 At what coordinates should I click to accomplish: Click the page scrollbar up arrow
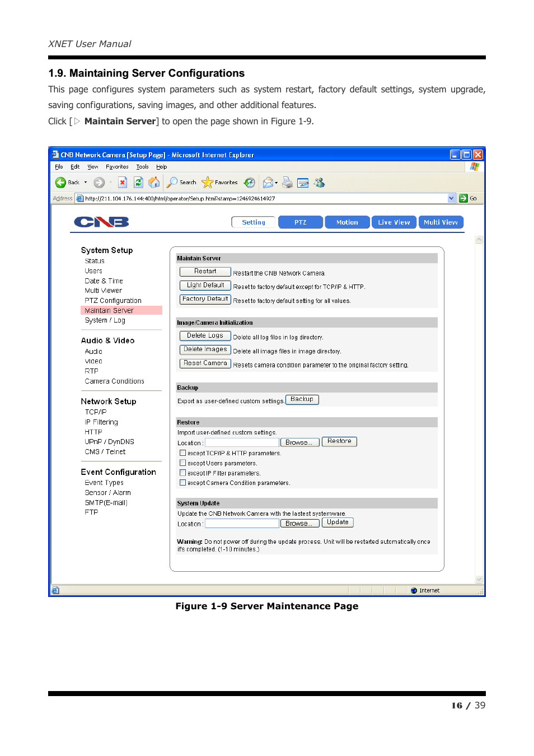pyautogui.click(x=479, y=240)
